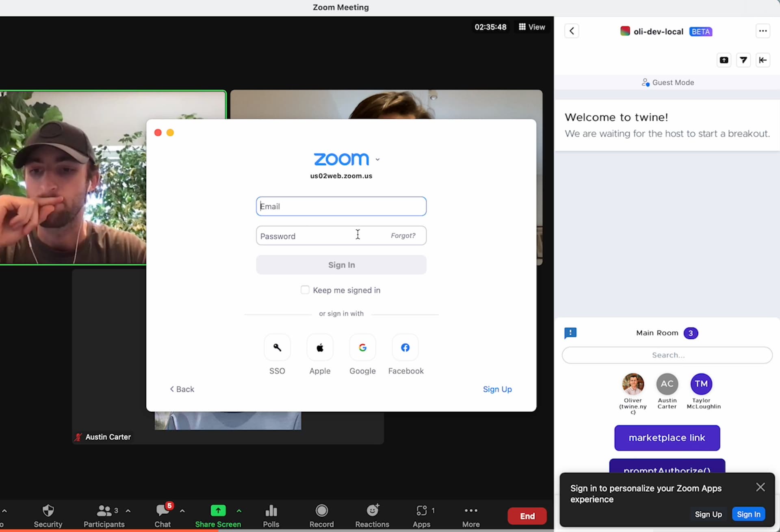780x532 pixels.
Task: Sign in using the Google icon
Action: (362, 348)
